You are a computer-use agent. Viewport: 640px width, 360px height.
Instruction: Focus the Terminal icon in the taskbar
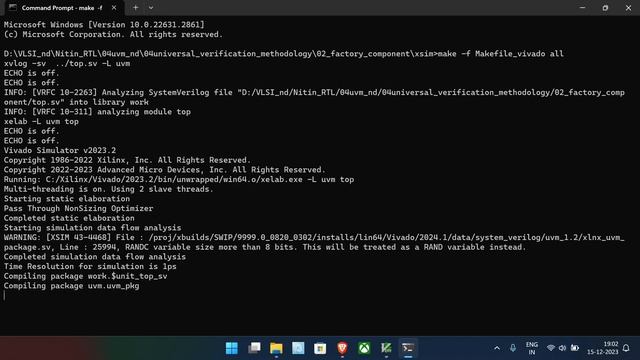coord(408,348)
